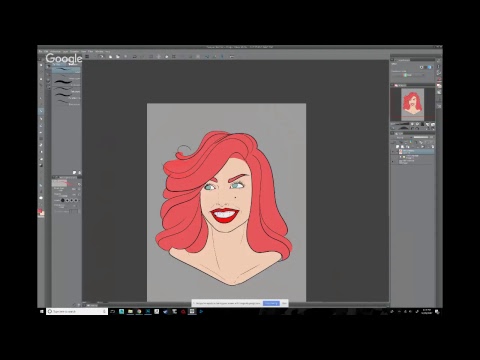Open the Windows notification center icon
Screen dimensions: 480x360
[437, 312]
